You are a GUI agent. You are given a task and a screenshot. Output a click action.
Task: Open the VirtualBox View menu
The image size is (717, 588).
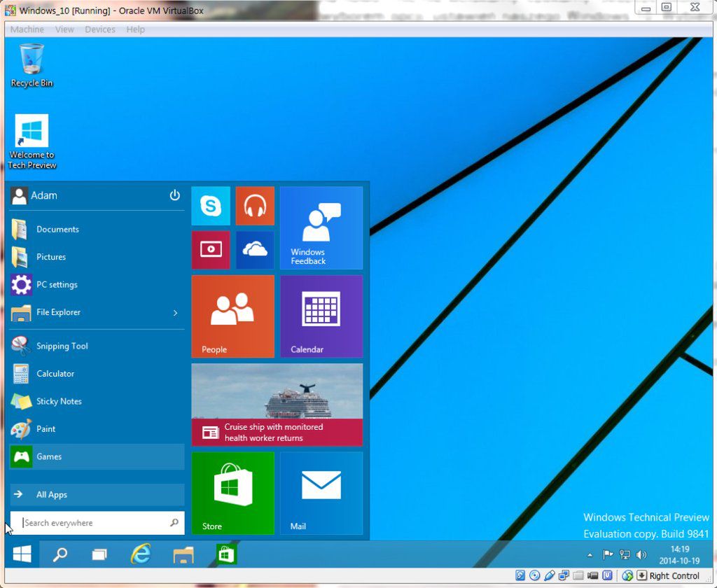[x=64, y=29]
